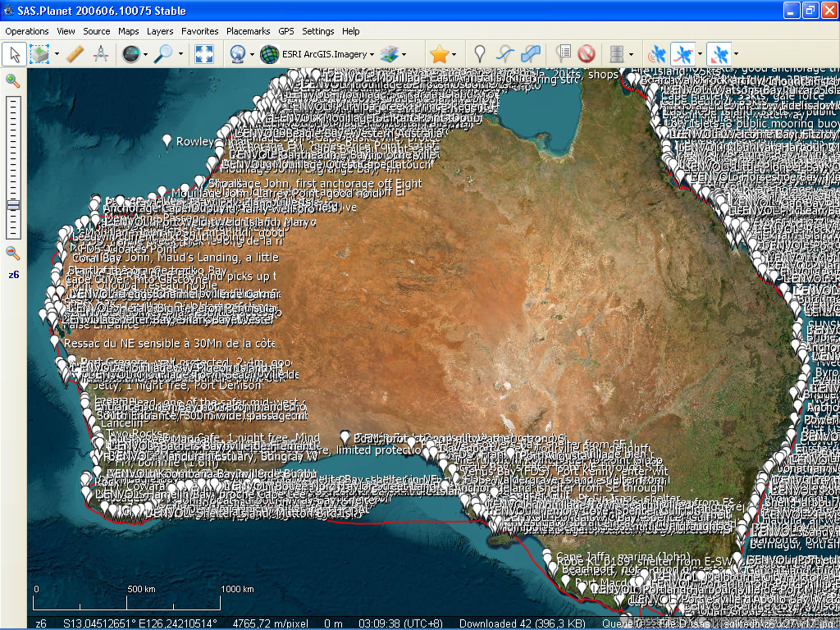This screenshot has width=840, height=630.
Task: Open the Settings menu
Action: (x=318, y=31)
